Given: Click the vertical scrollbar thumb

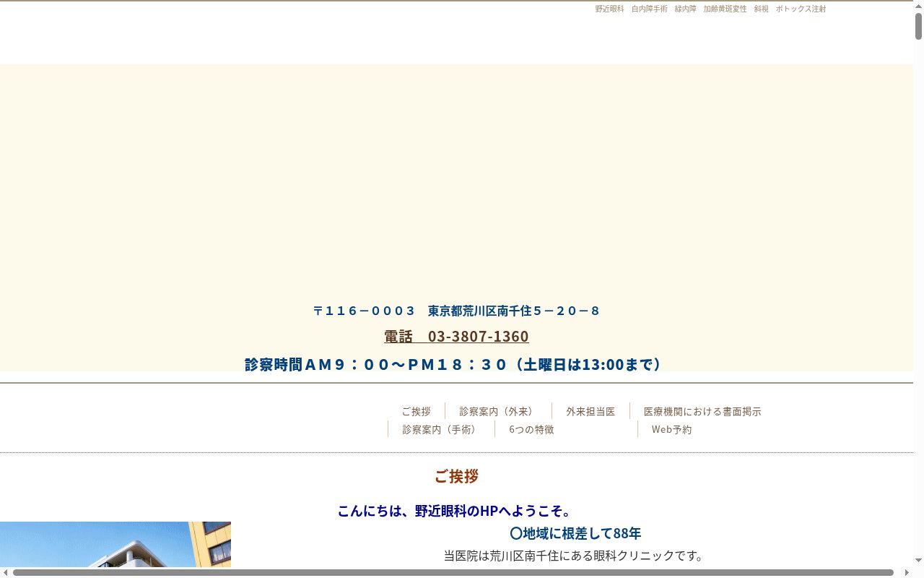Looking at the screenshot, I should (919, 26).
